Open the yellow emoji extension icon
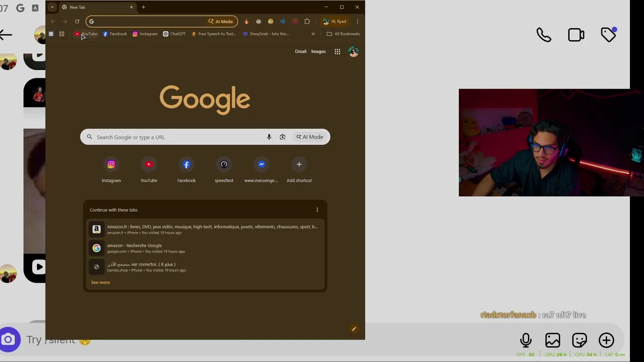The image size is (644, 362). 271,22
